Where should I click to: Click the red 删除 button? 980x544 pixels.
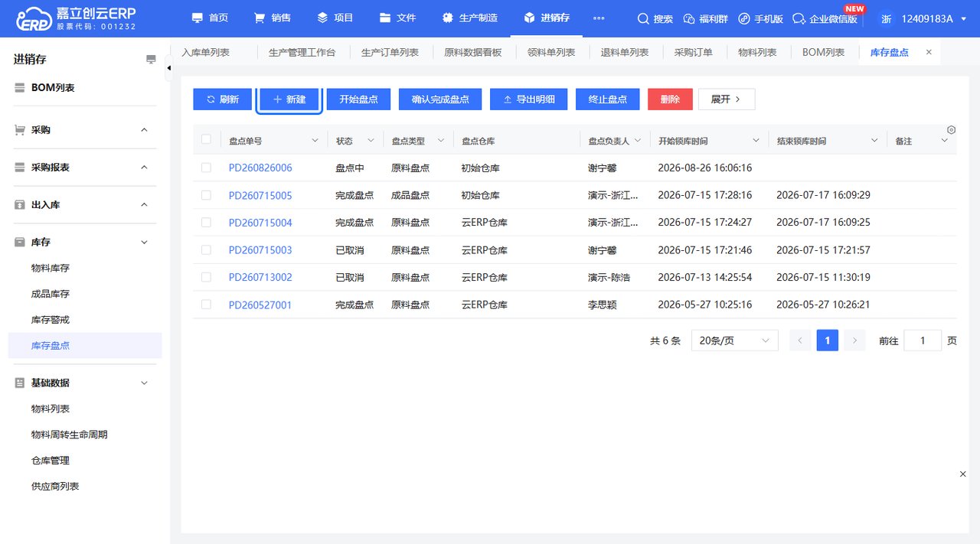670,99
